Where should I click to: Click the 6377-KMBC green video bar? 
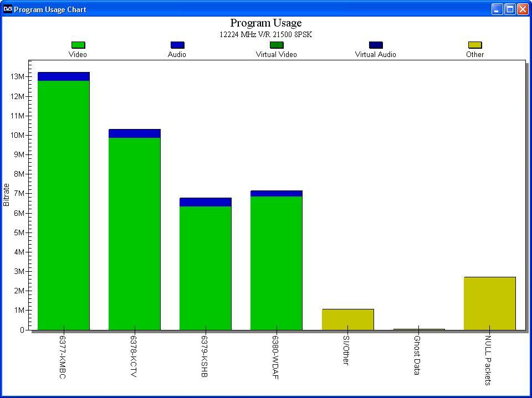click(x=64, y=205)
